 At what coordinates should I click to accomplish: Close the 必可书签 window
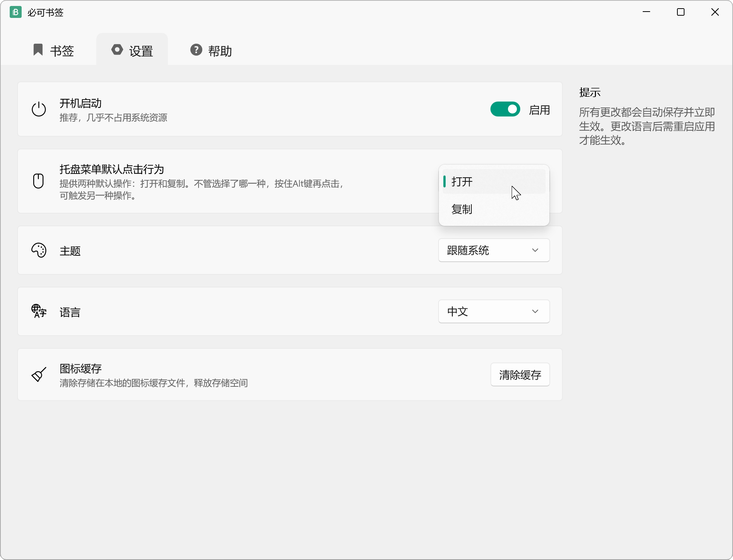(x=715, y=12)
